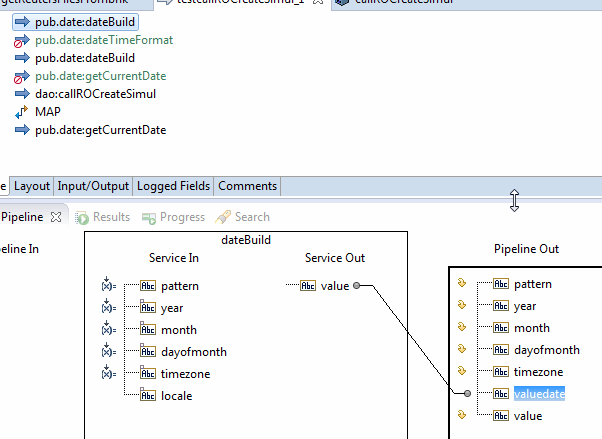Viewport: 602px width, 439px height.
Task: Click drop marker beside Pipeline Out month
Action: [462, 327]
